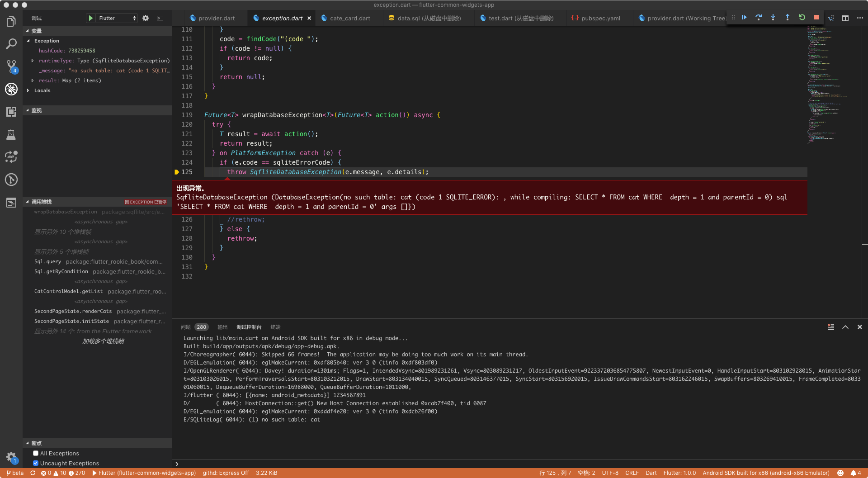The image size is (868, 478).
Task: Stop the debug session
Action: [x=816, y=17]
